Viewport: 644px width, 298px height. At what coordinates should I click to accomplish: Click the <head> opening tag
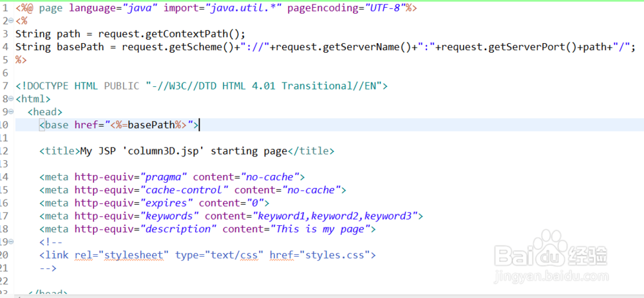pyautogui.click(x=45, y=112)
